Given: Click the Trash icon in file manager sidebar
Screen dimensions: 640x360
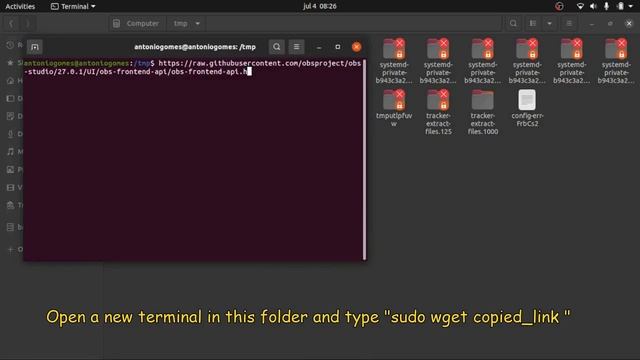Looking at the screenshot, I should (x=10, y=205).
